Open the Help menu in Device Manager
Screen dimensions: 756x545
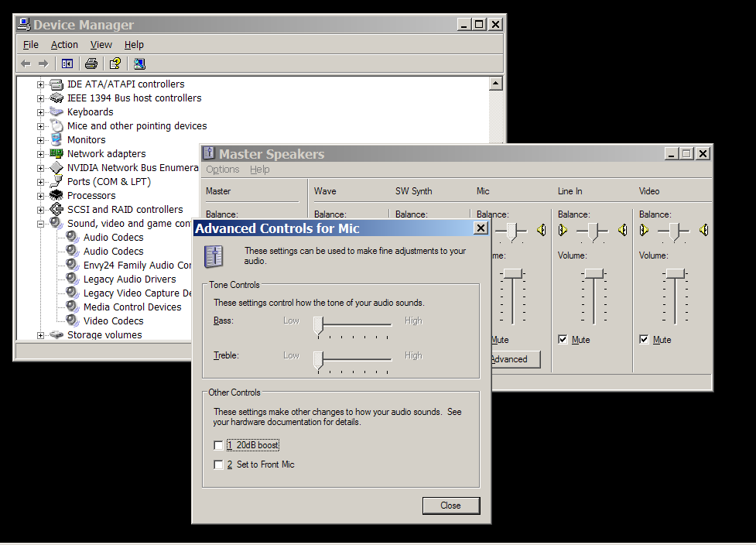point(134,45)
